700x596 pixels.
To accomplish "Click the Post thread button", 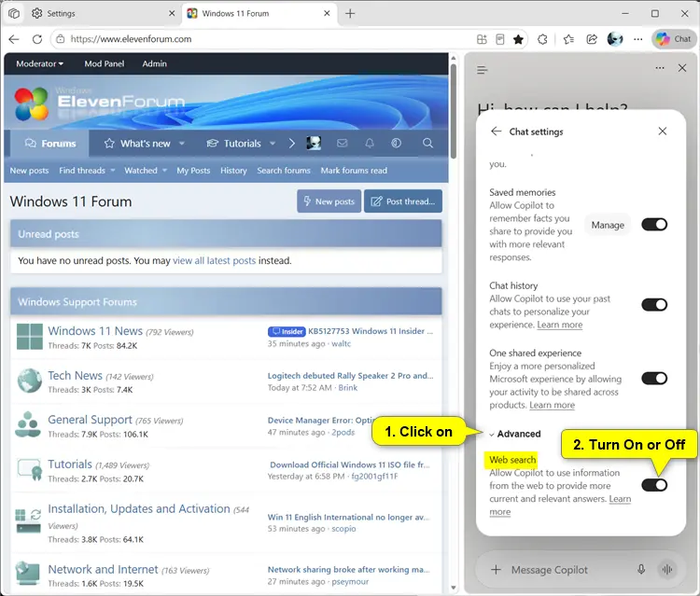I will coord(403,201).
